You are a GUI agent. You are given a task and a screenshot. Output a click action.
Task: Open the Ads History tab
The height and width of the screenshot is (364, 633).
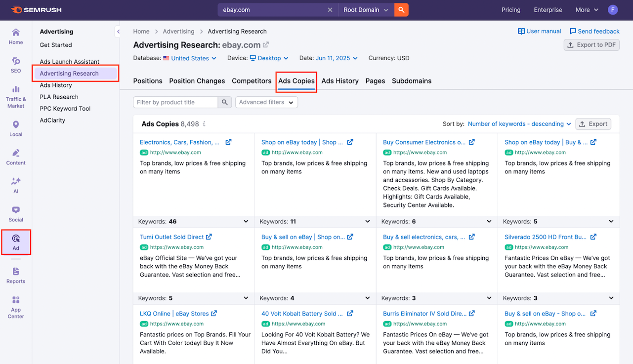tap(340, 81)
